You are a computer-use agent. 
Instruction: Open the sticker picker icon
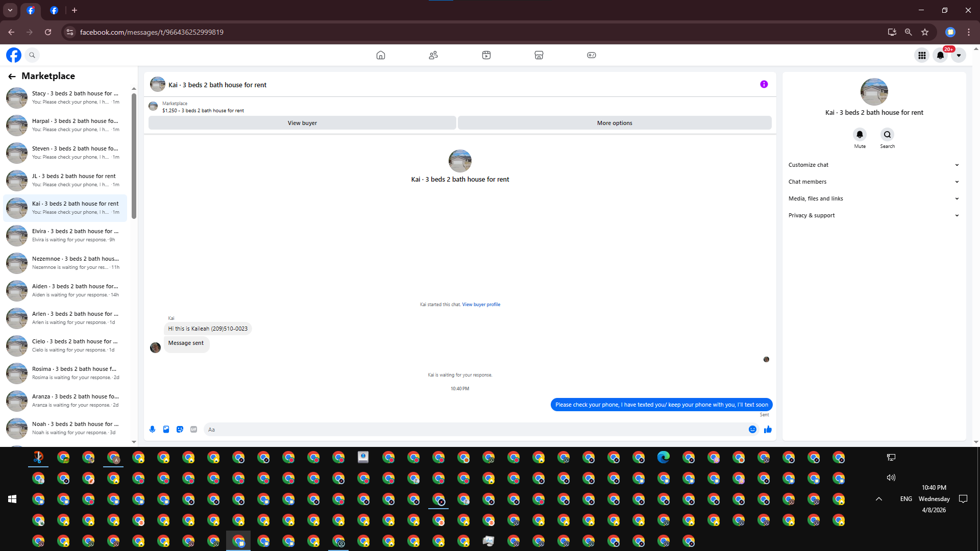tap(180, 430)
